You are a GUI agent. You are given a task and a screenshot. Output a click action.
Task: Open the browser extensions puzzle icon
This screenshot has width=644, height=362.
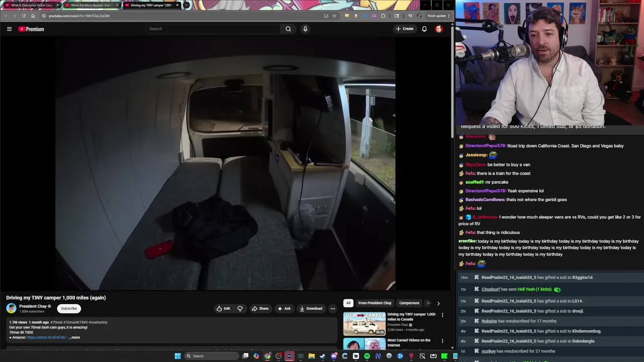point(383,16)
